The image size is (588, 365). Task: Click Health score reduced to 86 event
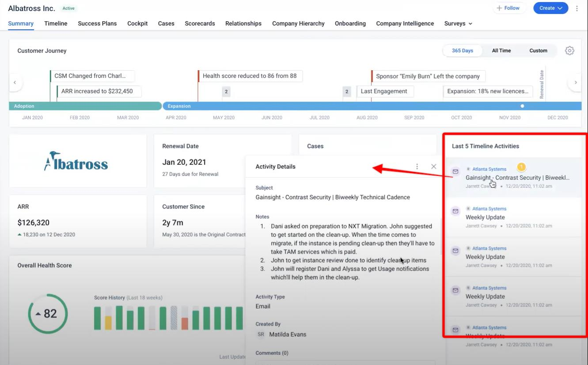click(x=250, y=76)
